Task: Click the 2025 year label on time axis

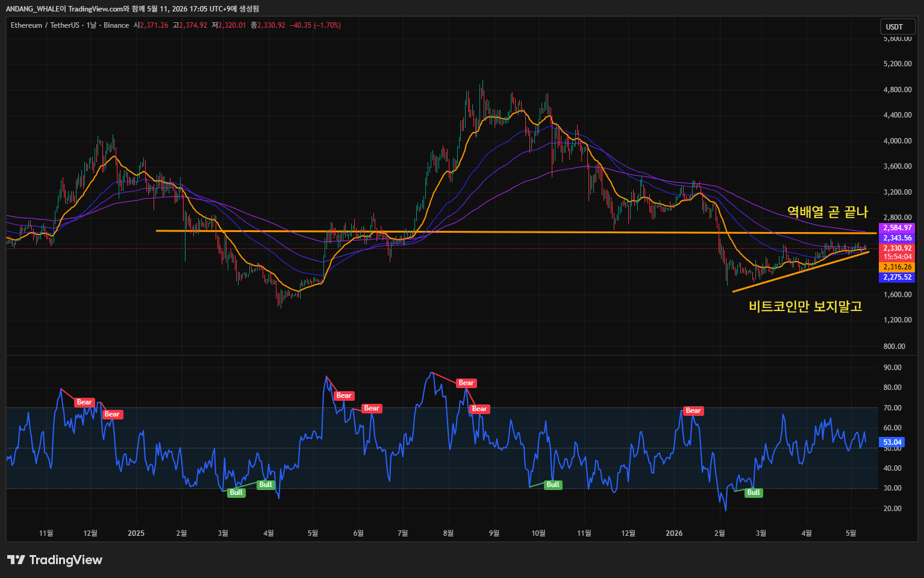Action: (136, 533)
